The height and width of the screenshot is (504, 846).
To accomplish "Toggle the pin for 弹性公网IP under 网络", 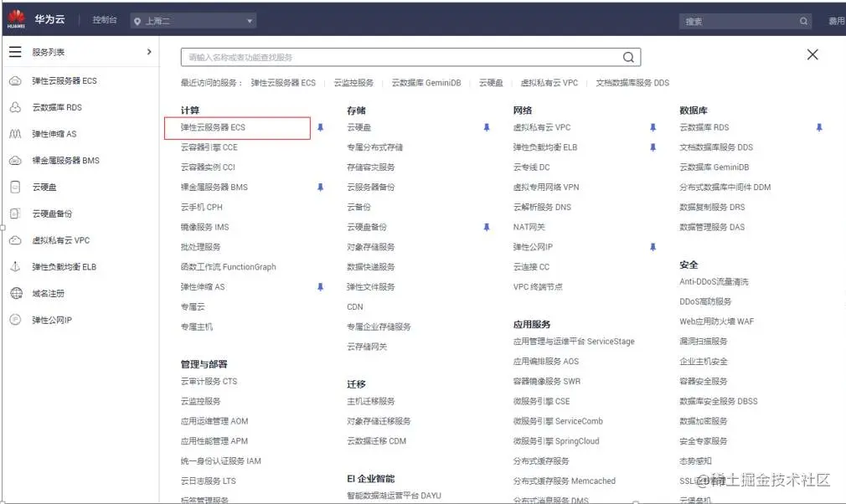I will [653, 247].
